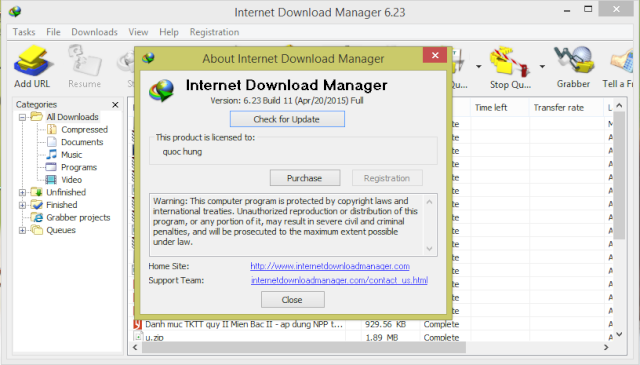
Task: Open the Grabber tool
Action: tap(573, 67)
